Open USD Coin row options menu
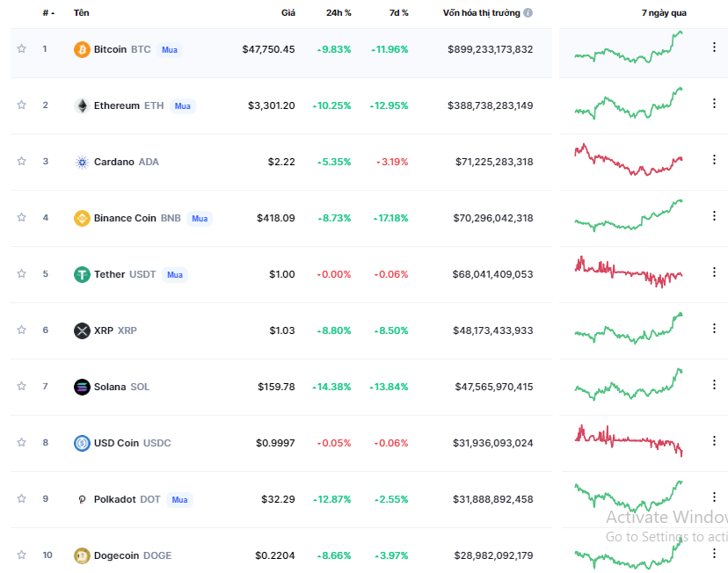The image size is (728, 573). point(714,441)
